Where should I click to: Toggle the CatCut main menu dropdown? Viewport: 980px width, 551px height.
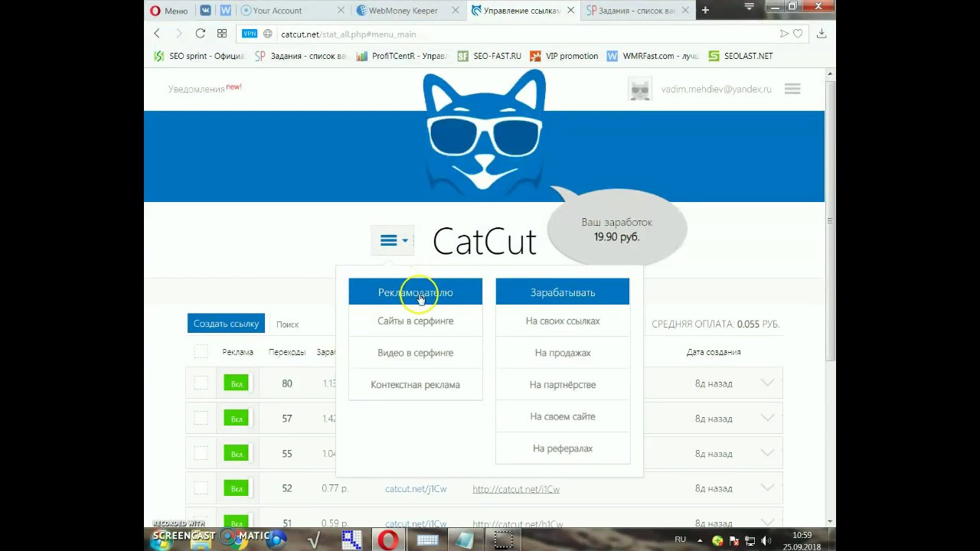point(393,240)
